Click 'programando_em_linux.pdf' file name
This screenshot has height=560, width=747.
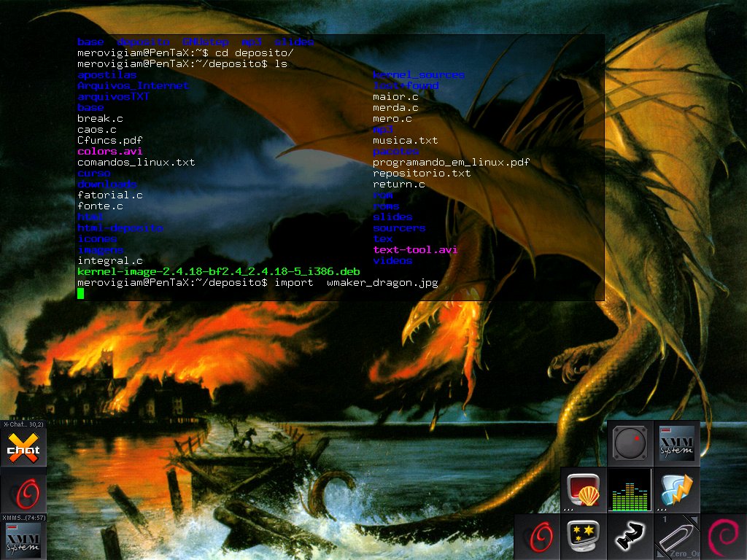pos(451,163)
